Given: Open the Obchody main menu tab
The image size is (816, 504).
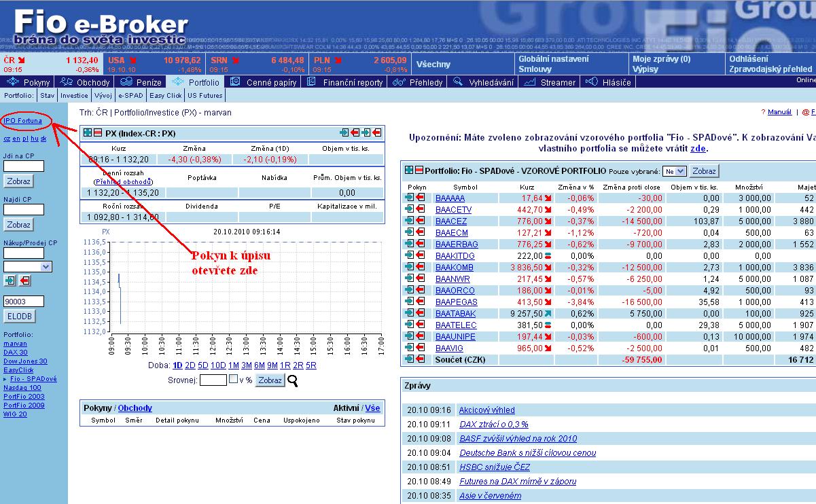Looking at the screenshot, I should (85, 82).
